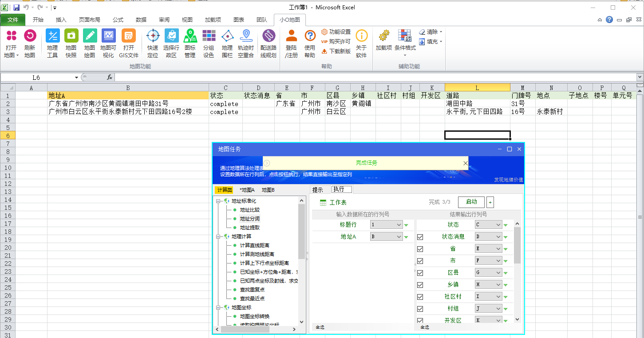Open the 地址A column dropdown
The image size is (644, 338).
click(x=386, y=237)
